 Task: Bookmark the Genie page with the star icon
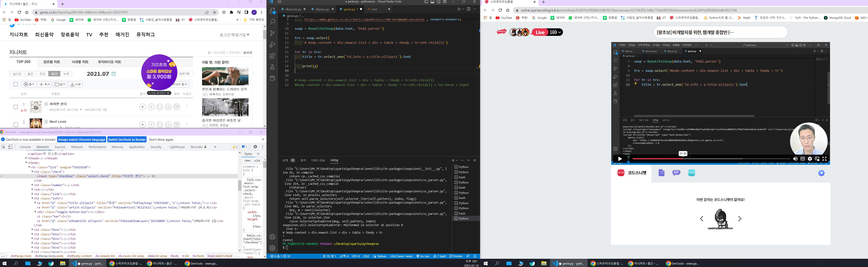(x=215, y=12)
